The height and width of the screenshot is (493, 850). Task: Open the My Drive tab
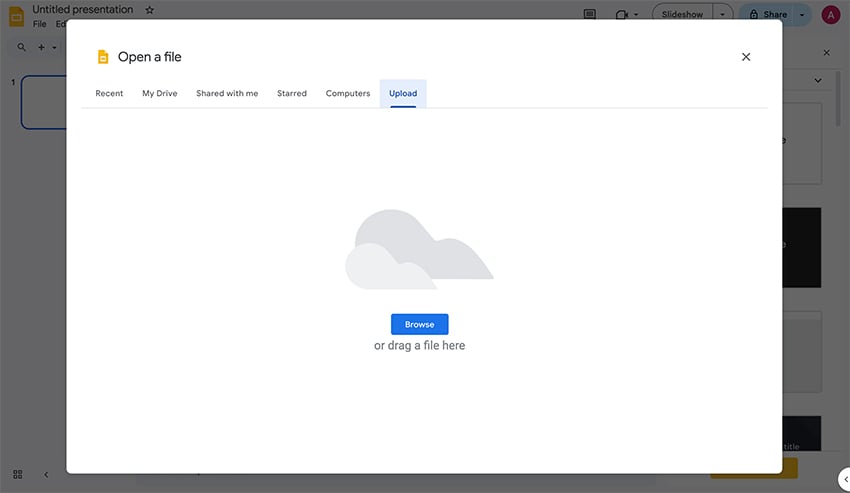pyautogui.click(x=159, y=93)
